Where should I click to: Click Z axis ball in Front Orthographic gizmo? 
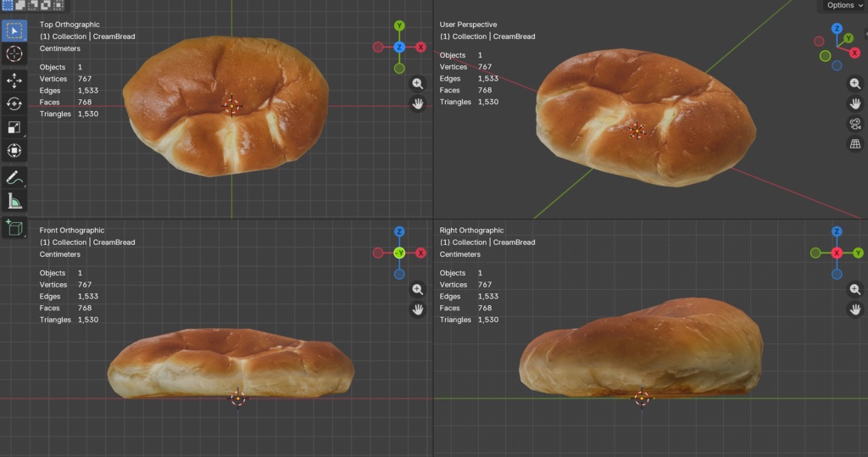tap(399, 231)
